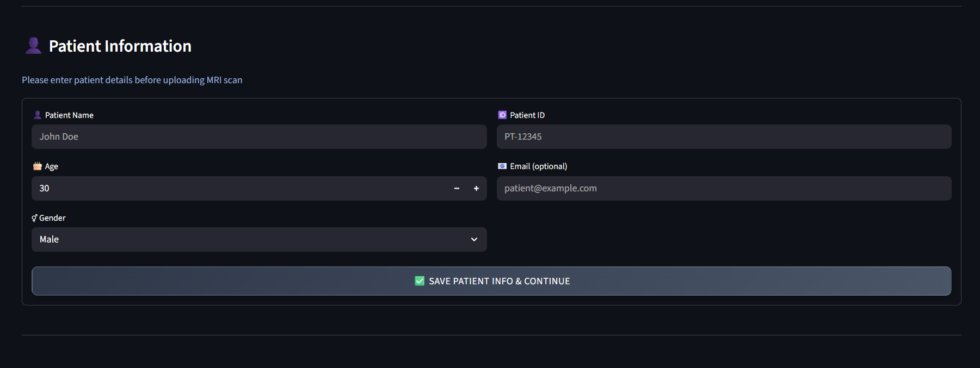Screen dimensions: 980x368
Task: Click the Gender label text
Action: [52, 218]
